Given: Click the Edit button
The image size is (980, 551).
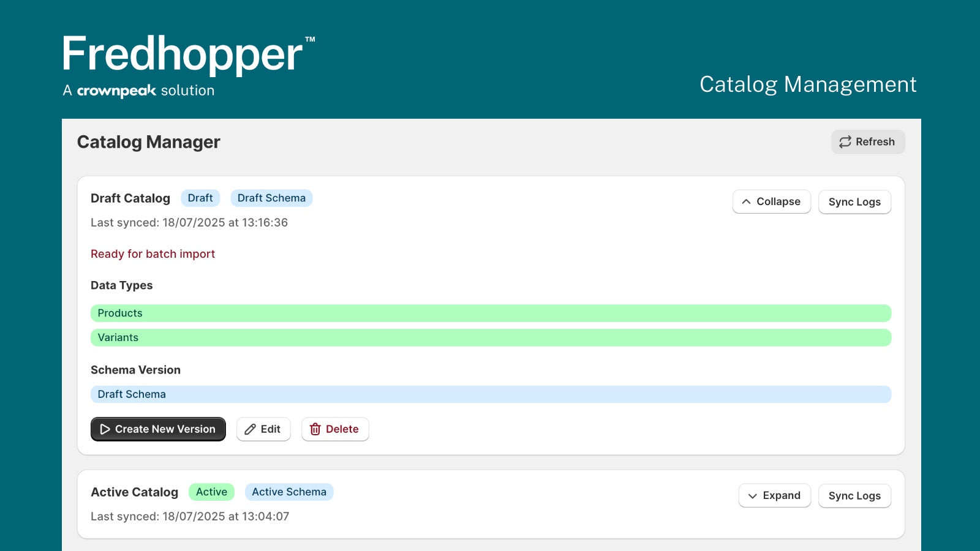Looking at the screenshot, I should [263, 429].
